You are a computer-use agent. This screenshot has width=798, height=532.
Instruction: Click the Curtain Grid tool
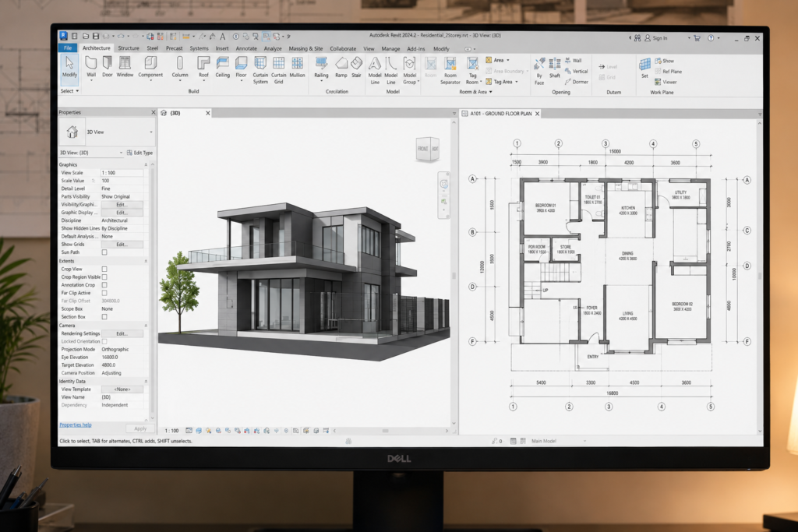(x=278, y=69)
